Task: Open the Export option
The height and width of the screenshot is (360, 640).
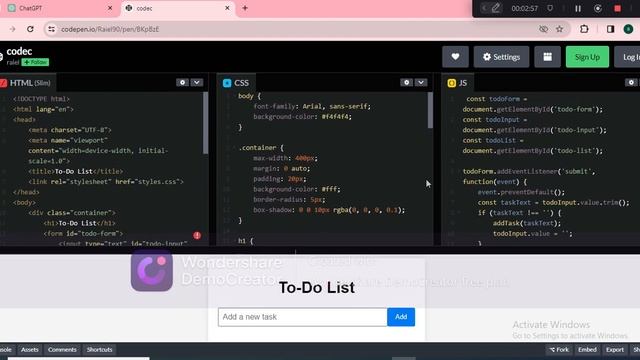Action: 615,350
